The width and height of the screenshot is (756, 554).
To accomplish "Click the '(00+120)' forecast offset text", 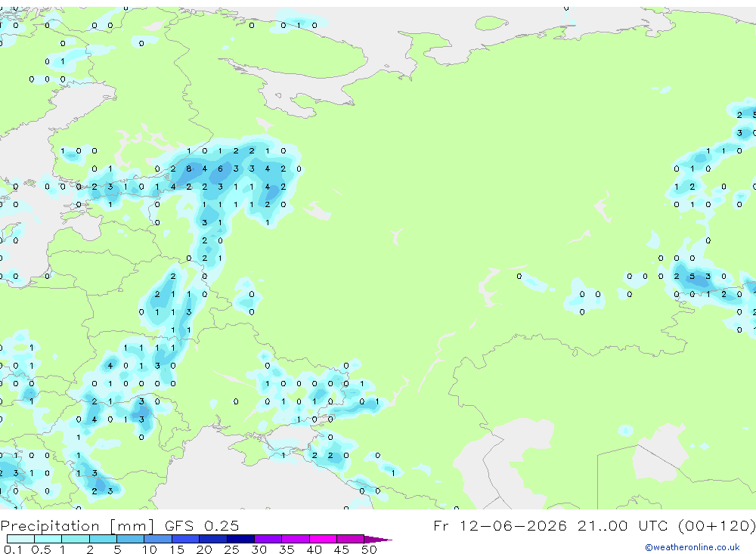I will point(717,525).
